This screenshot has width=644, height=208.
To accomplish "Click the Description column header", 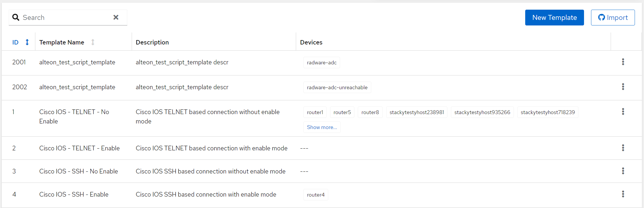I will pyautogui.click(x=152, y=42).
